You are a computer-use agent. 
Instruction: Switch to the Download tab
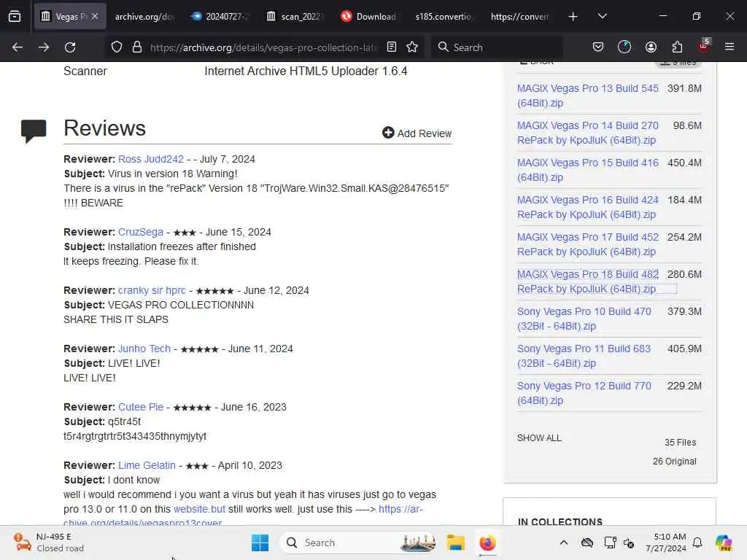[x=370, y=16]
